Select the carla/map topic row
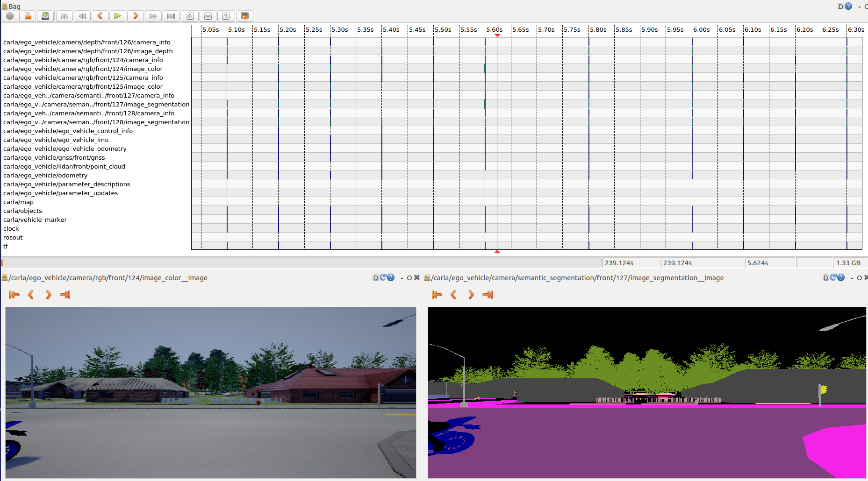The width and height of the screenshot is (868, 481). tap(18, 202)
